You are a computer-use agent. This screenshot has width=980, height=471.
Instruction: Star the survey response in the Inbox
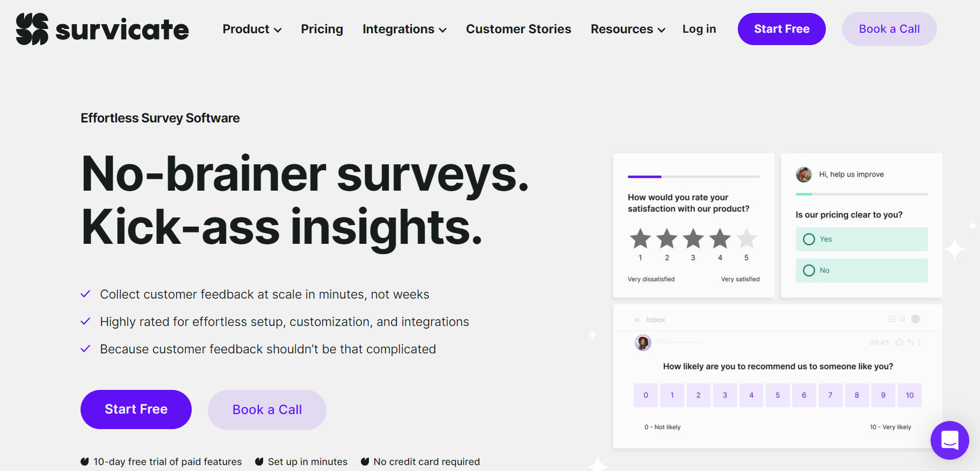click(899, 342)
